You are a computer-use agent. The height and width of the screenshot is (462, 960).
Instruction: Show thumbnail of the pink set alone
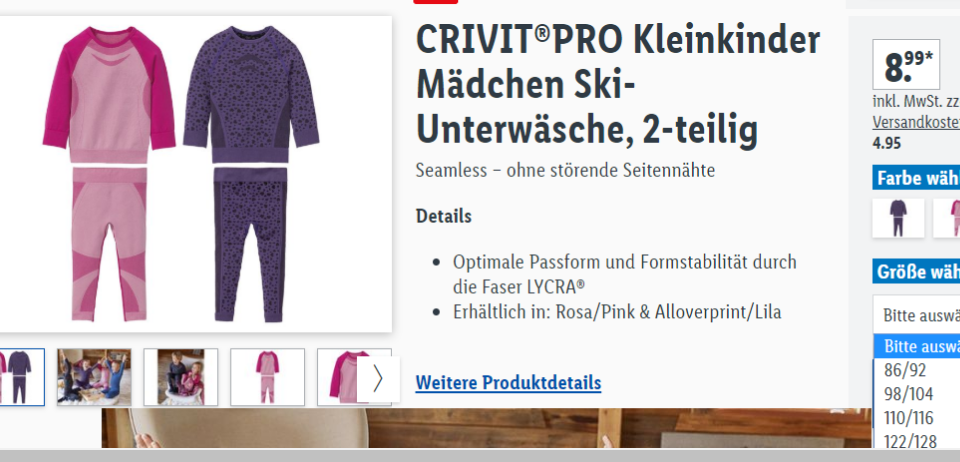point(268,377)
